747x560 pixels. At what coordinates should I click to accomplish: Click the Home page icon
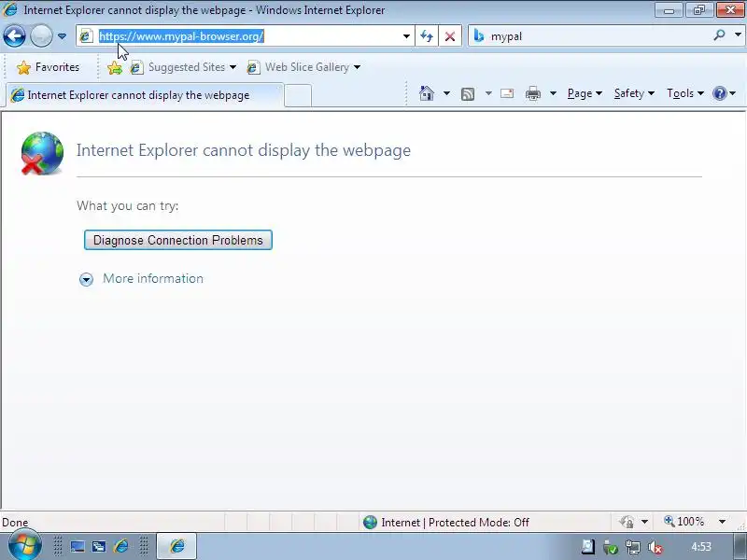tap(427, 93)
